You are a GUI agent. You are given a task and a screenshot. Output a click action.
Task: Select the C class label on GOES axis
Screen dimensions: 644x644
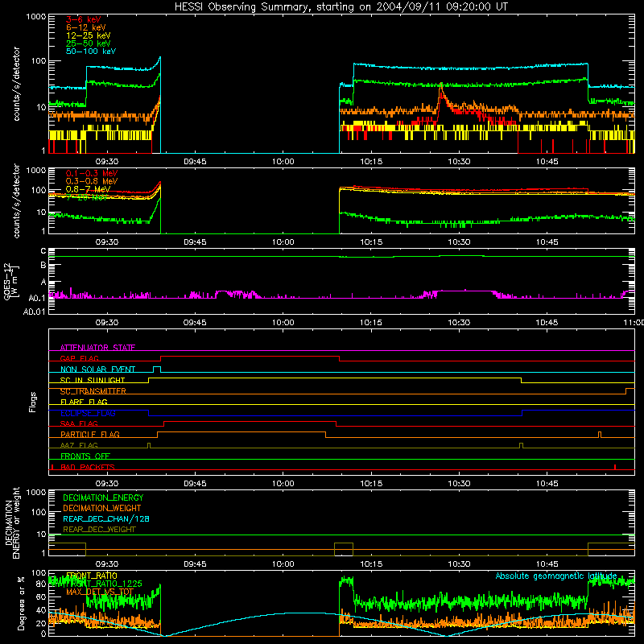point(43,251)
